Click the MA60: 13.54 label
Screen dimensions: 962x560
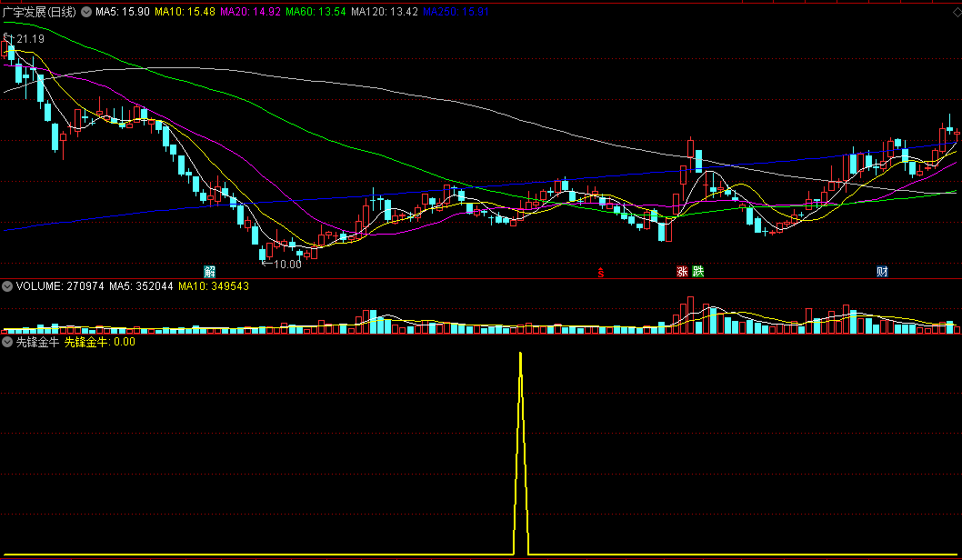[x=316, y=12]
